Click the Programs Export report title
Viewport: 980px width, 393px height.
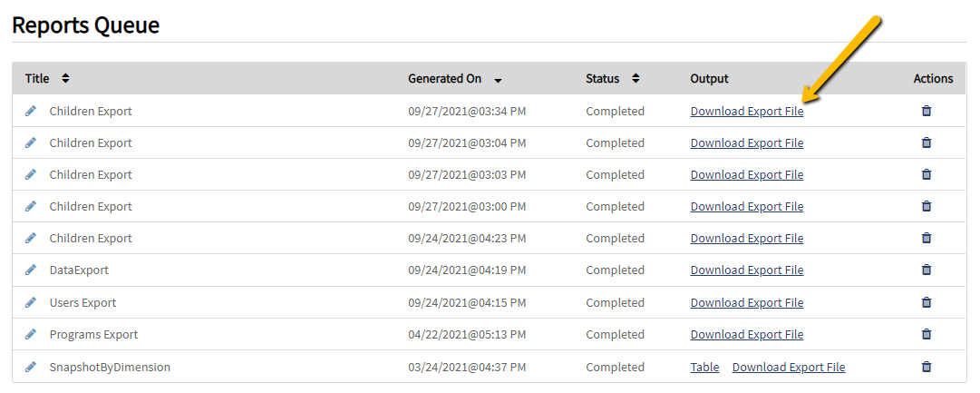point(93,334)
